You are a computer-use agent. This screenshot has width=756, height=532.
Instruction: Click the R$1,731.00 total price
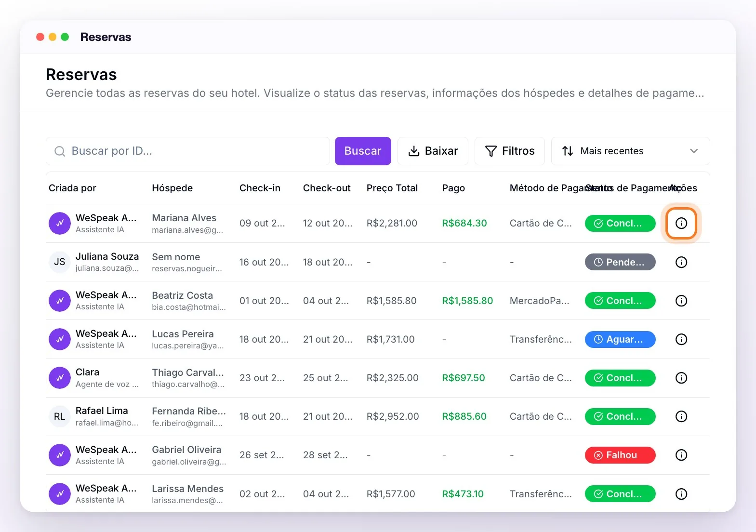391,339
